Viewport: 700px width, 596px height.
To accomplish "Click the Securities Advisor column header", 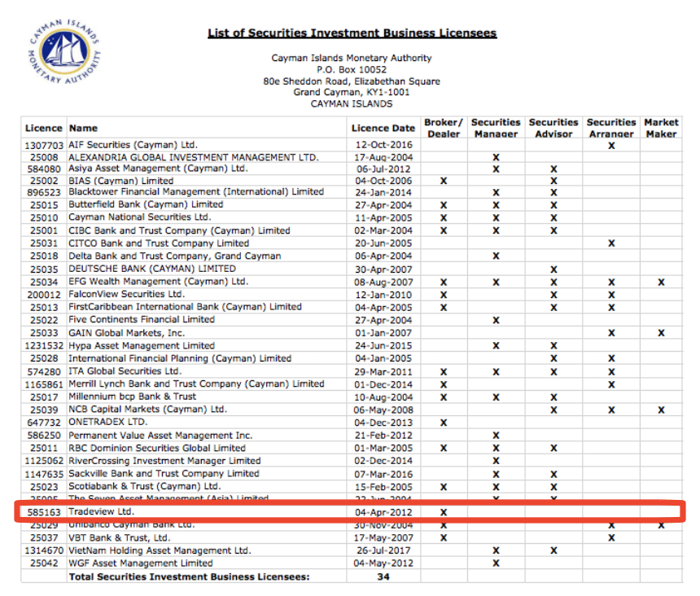I will [553, 128].
